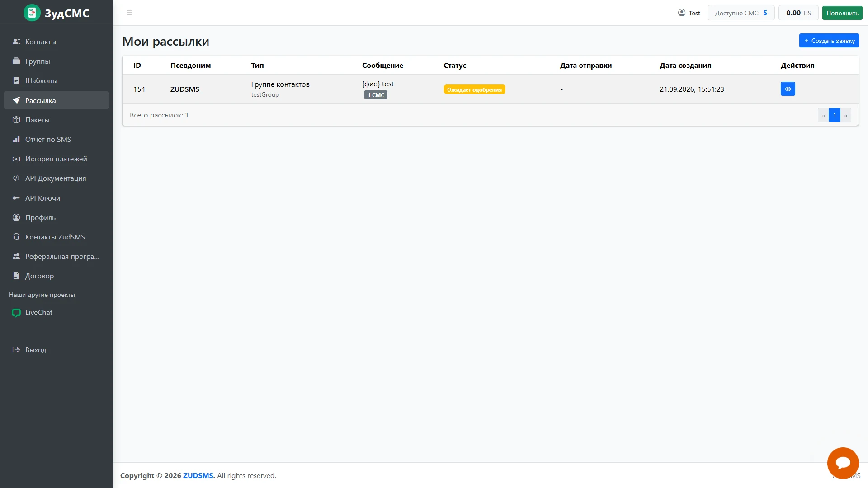This screenshot has width=868, height=488.
Task: Click the ZUDSMS pseudonym cell
Action: click(x=185, y=89)
